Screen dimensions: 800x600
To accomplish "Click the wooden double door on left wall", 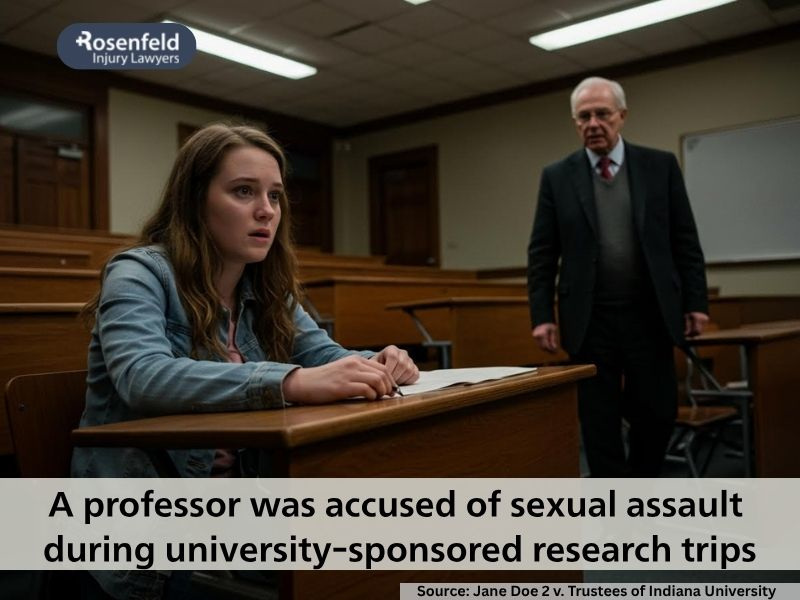I will click(x=46, y=163).
